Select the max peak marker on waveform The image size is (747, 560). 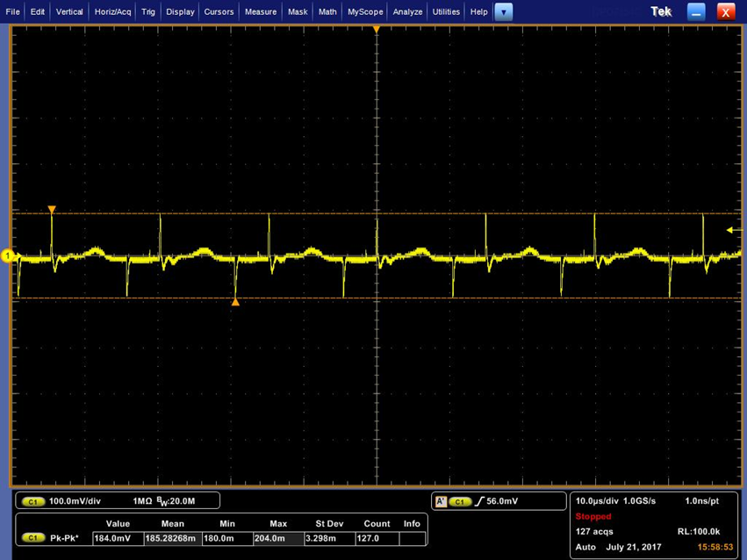coord(52,210)
